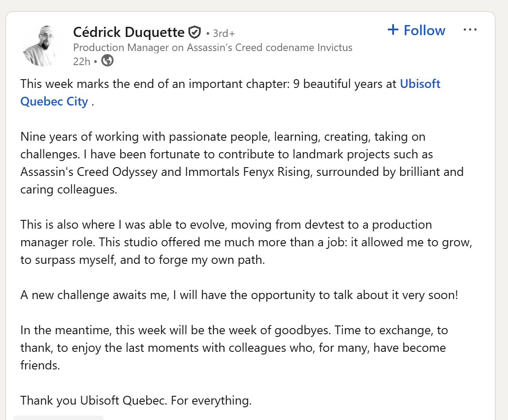
Task: Click 'Thank you Ubisoft Quebec. For everything.'
Action: 136,401
